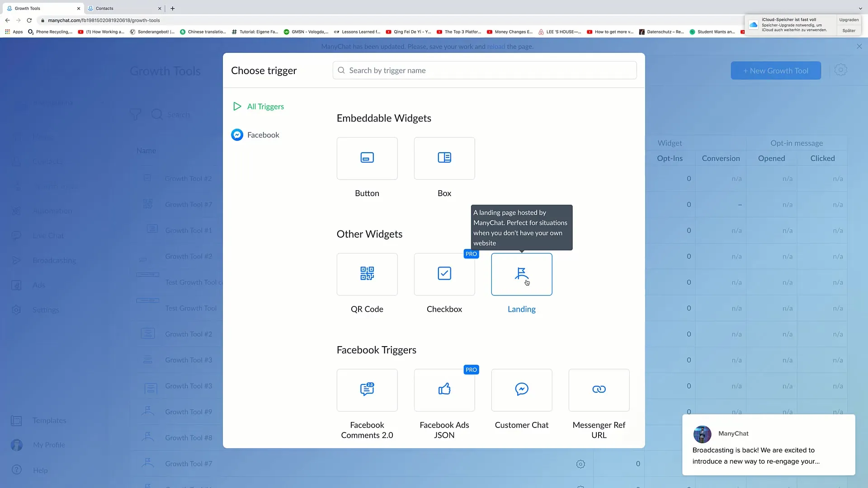Click the browser back arrow
The height and width of the screenshot is (488, 868).
coord(7,20)
